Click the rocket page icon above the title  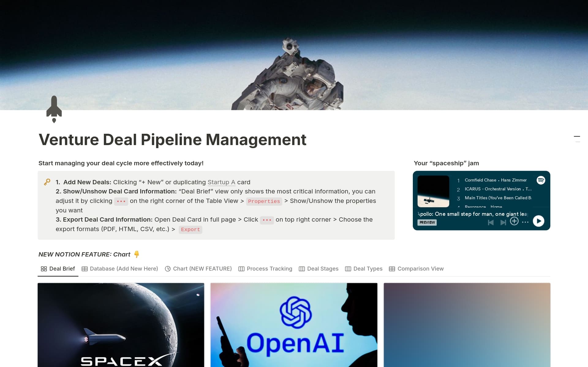pos(54,108)
